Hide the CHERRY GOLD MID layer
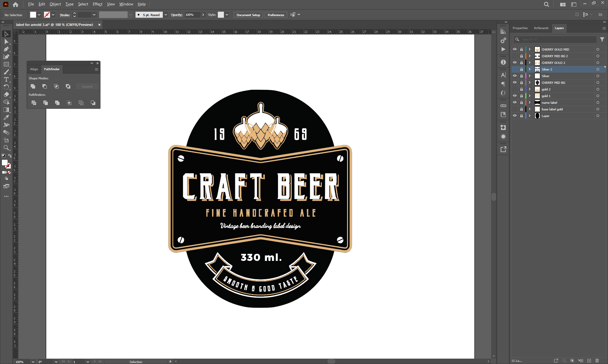 click(x=515, y=49)
